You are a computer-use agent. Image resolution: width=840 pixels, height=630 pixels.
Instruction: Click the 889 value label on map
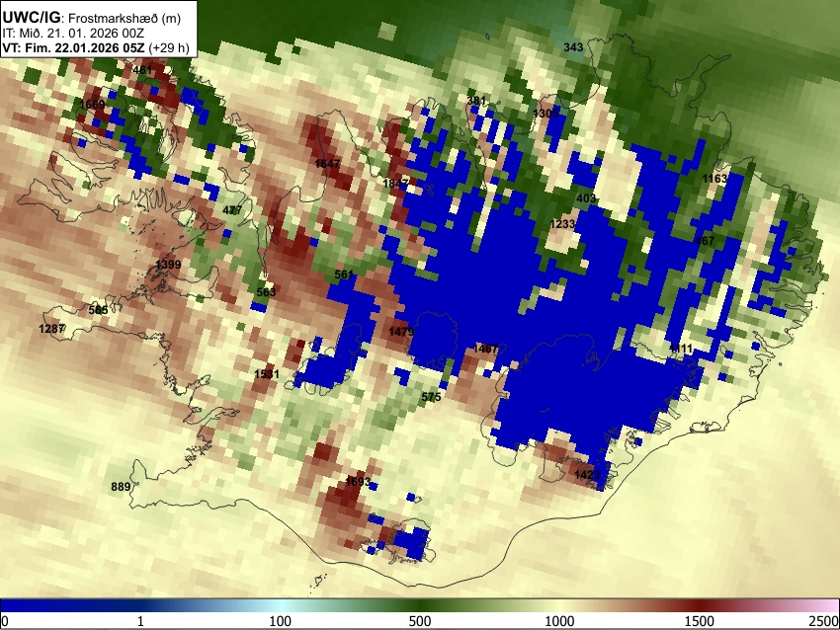click(121, 487)
